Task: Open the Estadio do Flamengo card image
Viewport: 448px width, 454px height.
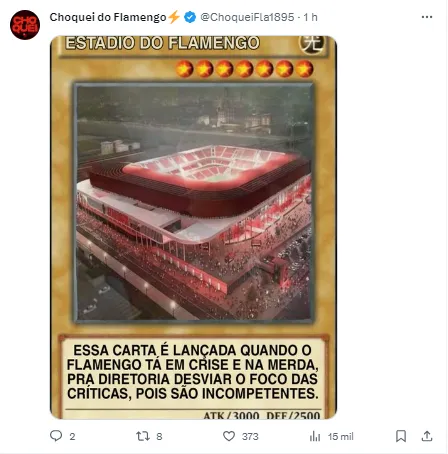Action: (x=193, y=227)
